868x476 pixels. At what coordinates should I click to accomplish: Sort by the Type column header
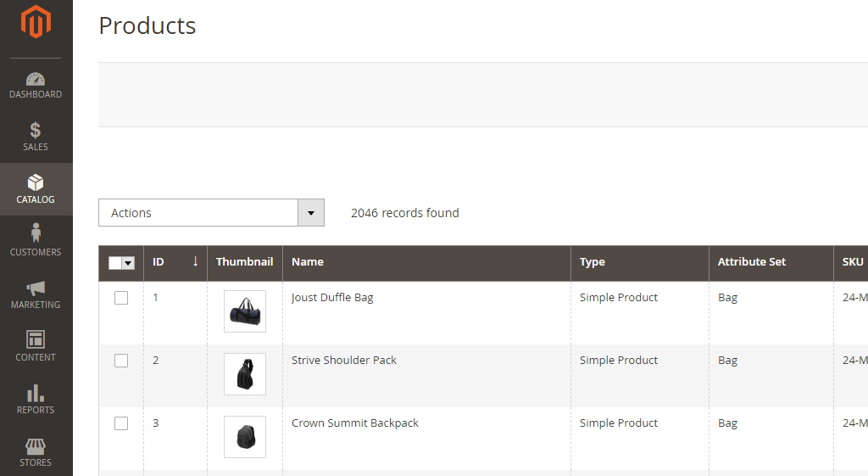click(x=593, y=262)
